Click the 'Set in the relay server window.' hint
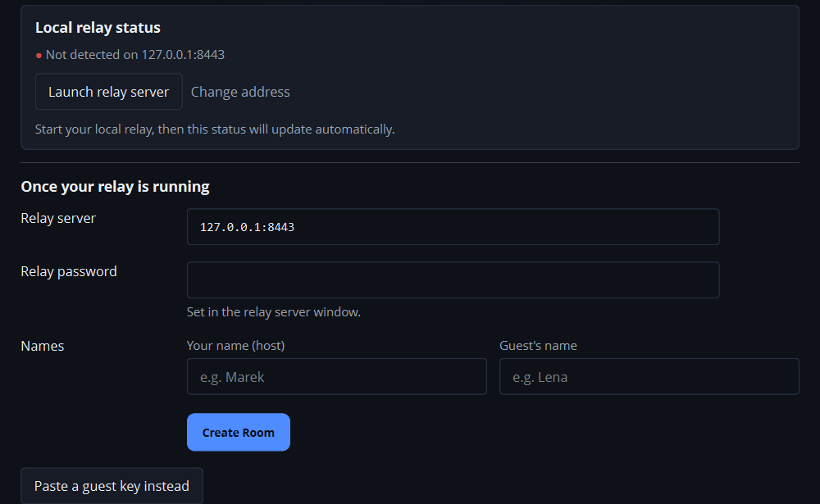Viewport: 820px width, 504px height. click(x=274, y=312)
